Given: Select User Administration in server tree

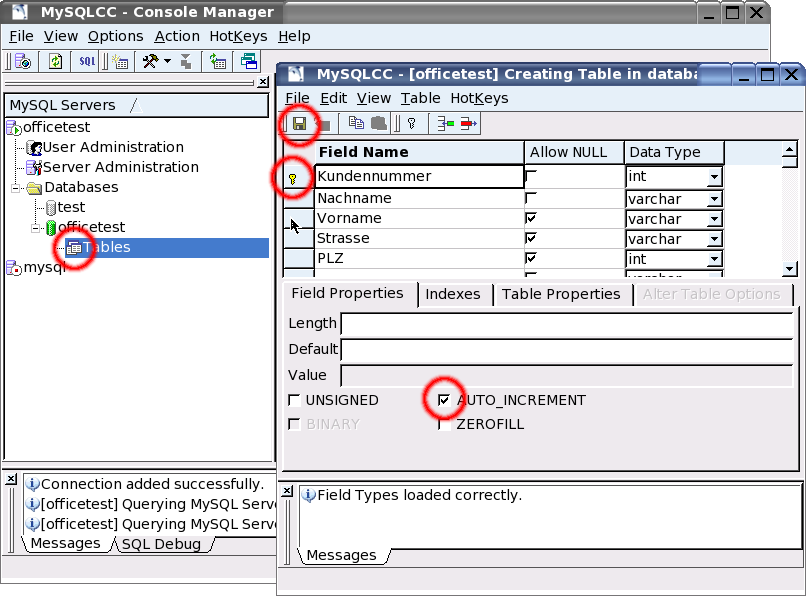Looking at the screenshot, I should click(x=112, y=147).
